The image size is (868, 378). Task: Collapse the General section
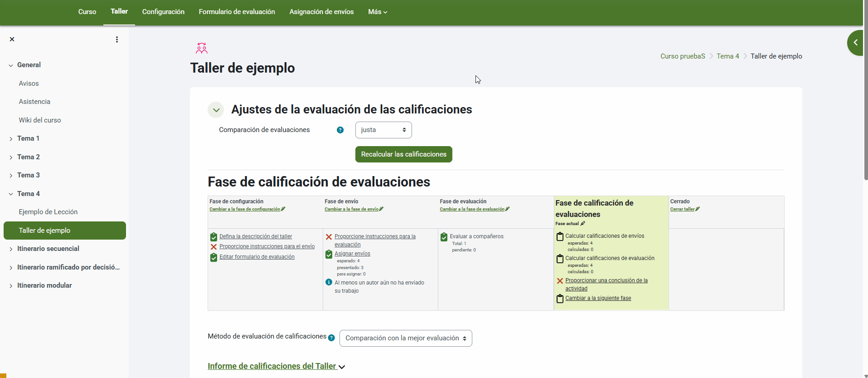[11, 65]
